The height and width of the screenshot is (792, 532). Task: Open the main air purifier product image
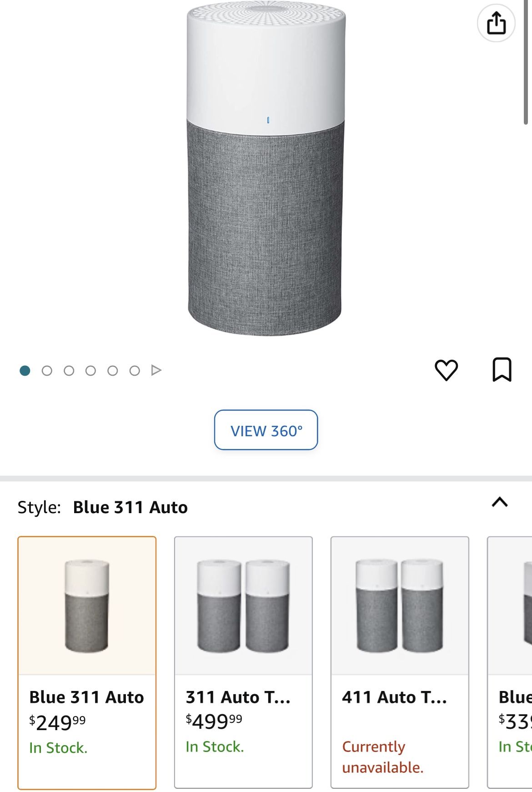(x=266, y=168)
